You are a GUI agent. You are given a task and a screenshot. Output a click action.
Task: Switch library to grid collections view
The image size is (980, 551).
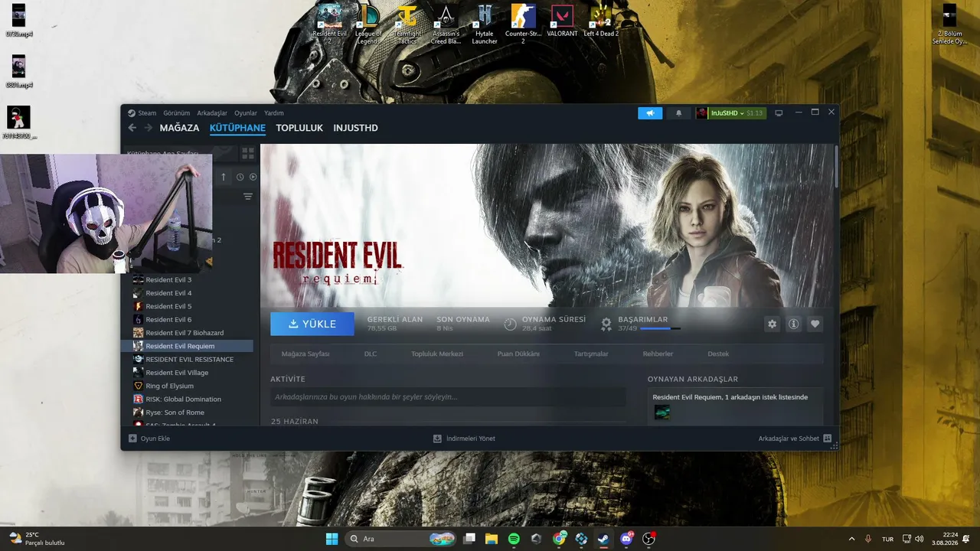(x=248, y=153)
